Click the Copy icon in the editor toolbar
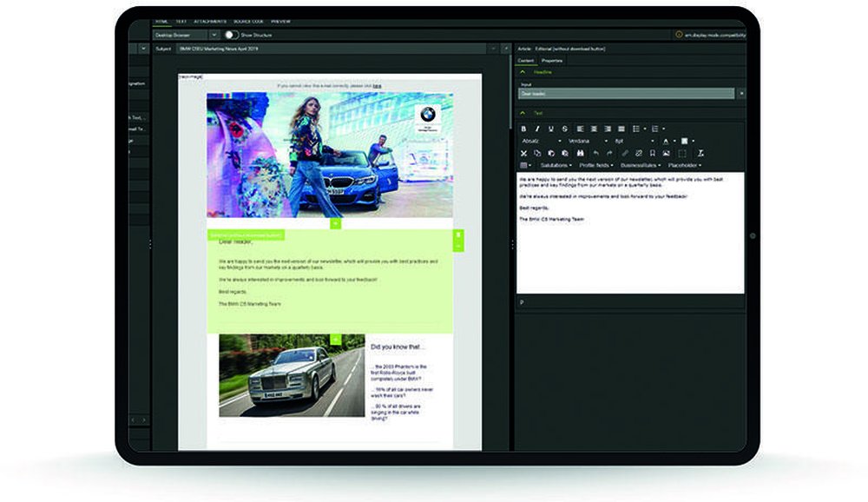 click(537, 153)
